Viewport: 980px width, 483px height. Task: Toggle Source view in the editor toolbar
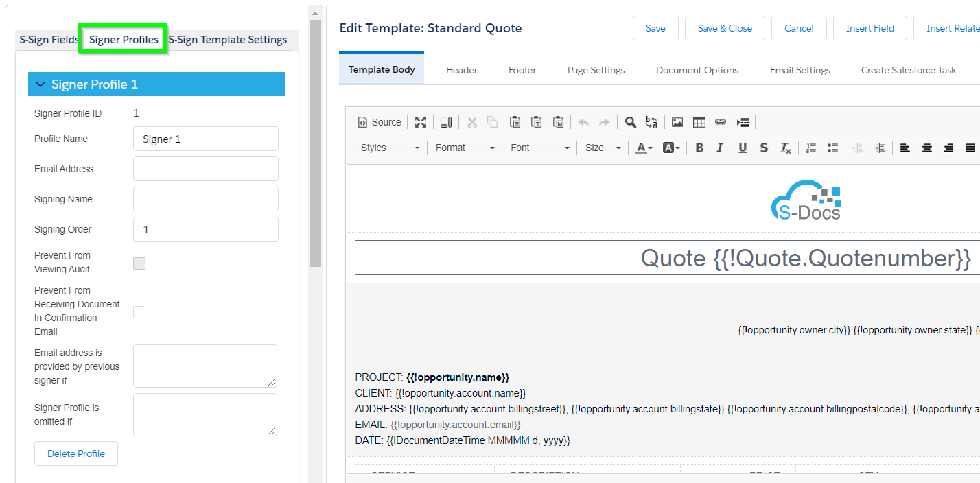pos(380,122)
